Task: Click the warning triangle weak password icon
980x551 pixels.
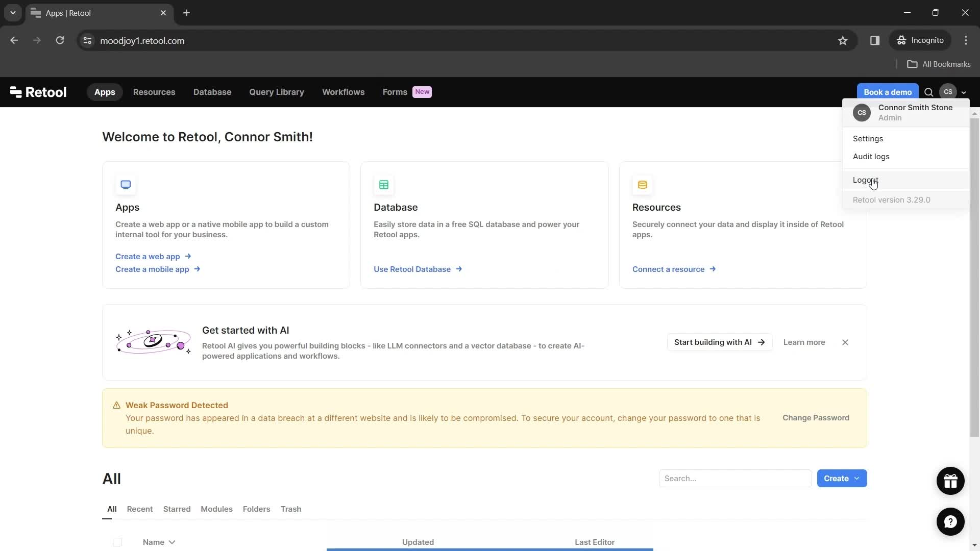Action: coord(116,405)
